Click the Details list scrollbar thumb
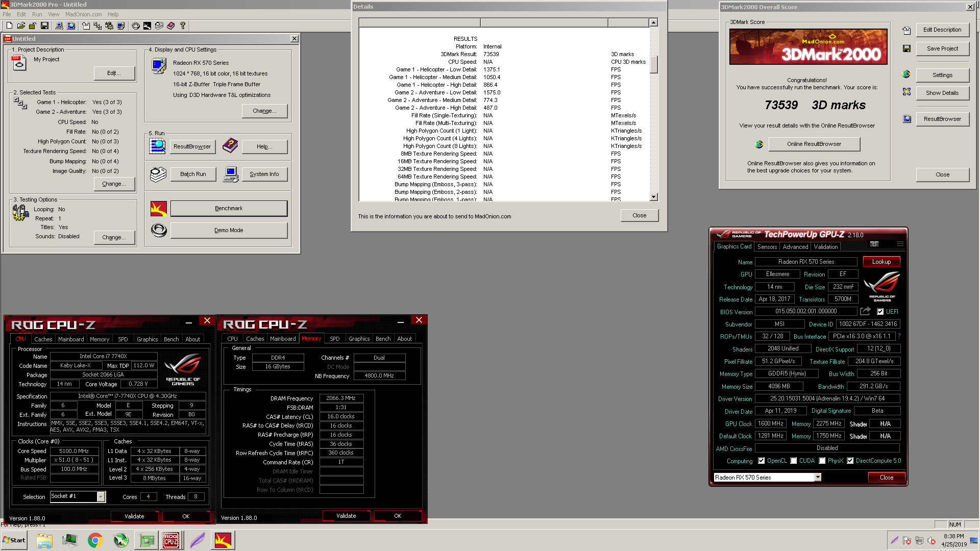Viewport: 980px width, 551px height. 653,64
